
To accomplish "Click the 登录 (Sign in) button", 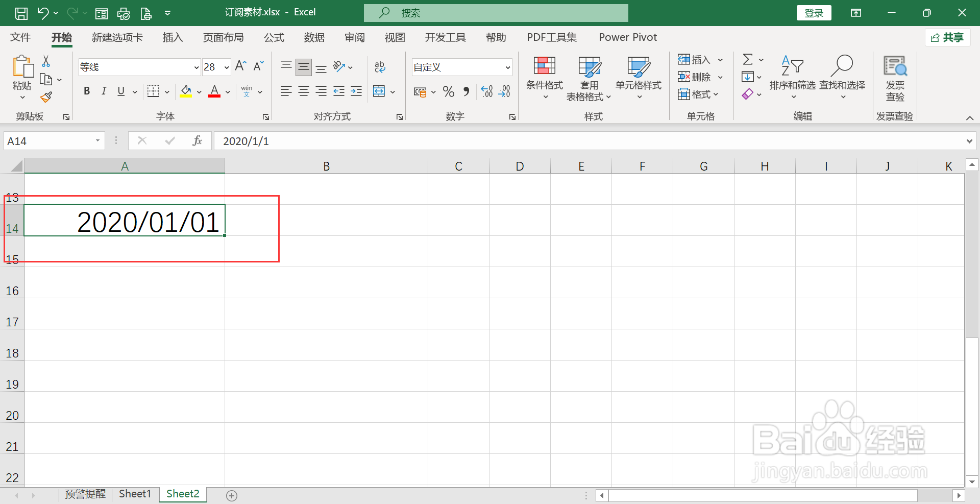I will tap(814, 13).
